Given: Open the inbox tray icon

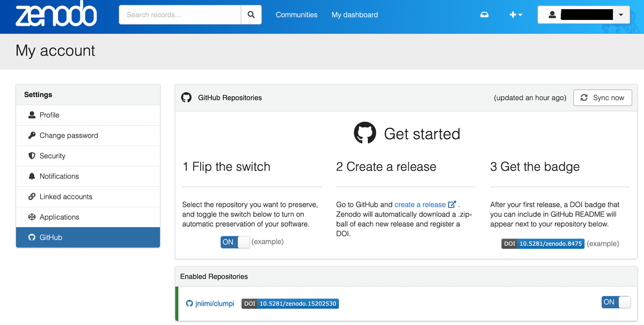Looking at the screenshot, I should pos(485,15).
